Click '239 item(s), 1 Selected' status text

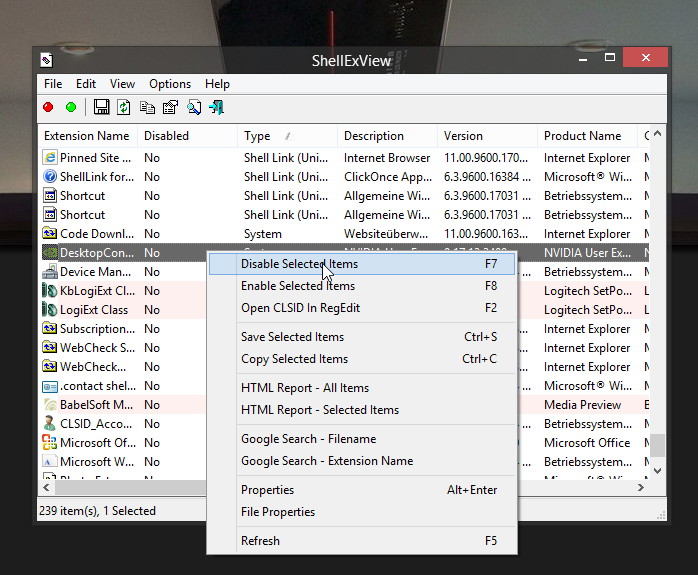point(97,510)
